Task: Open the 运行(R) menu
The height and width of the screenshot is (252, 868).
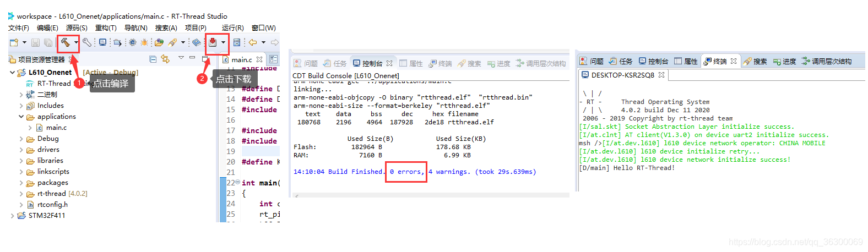Action: pyautogui.click(x=233, y=28)
